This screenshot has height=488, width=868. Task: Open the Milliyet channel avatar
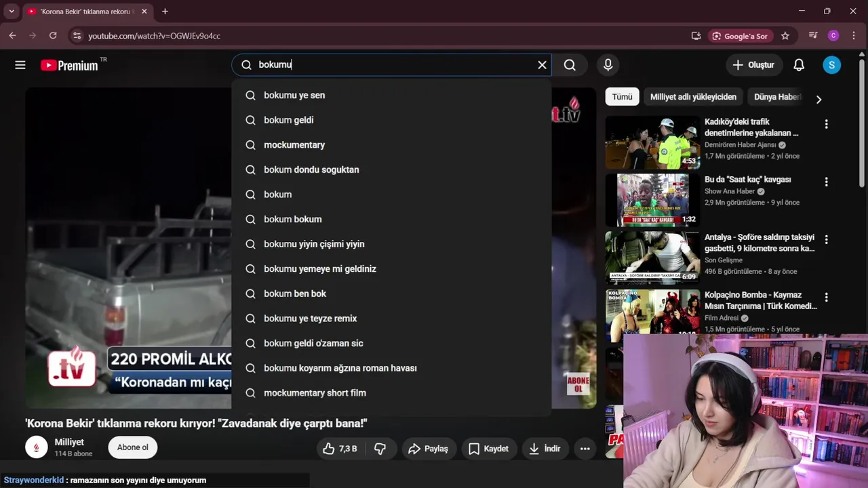[37, 447]
